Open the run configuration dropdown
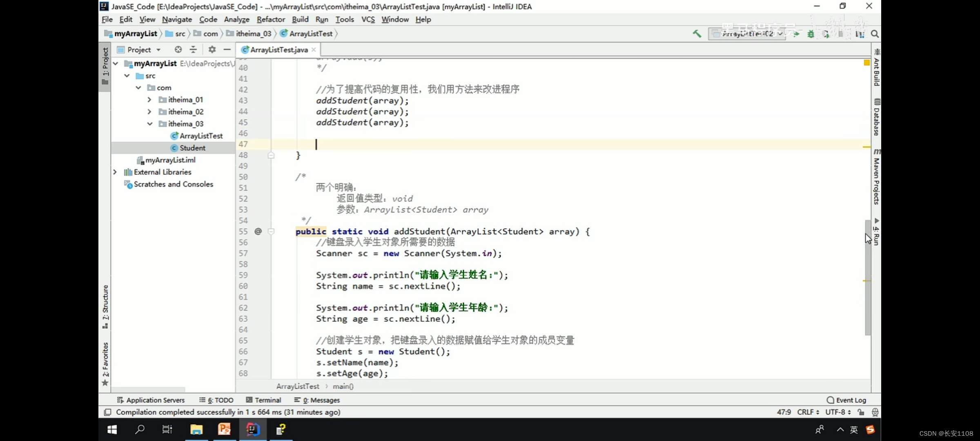This screenshot has height=441, width=980. pos(746,34)
